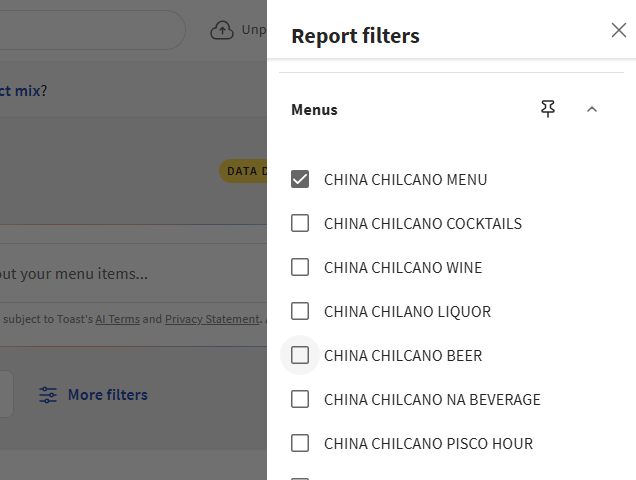Click the Menus section heading
Screen dimensions: 636x480
point(314,110)
